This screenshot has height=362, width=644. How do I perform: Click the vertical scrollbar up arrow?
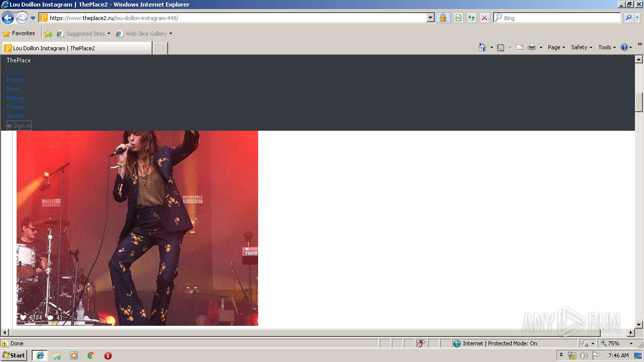click(639, 59)
